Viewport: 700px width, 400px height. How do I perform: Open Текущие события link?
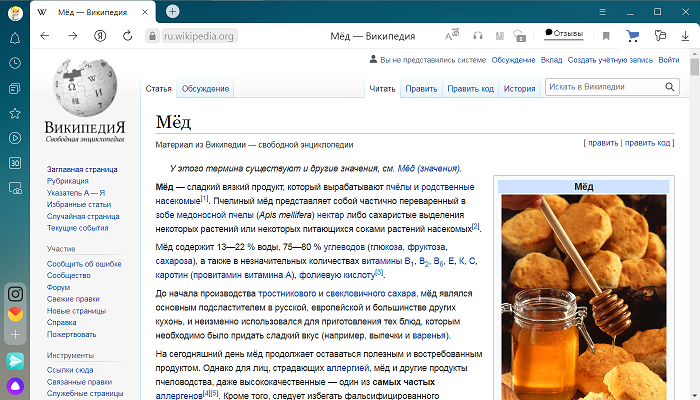(77, 228)
